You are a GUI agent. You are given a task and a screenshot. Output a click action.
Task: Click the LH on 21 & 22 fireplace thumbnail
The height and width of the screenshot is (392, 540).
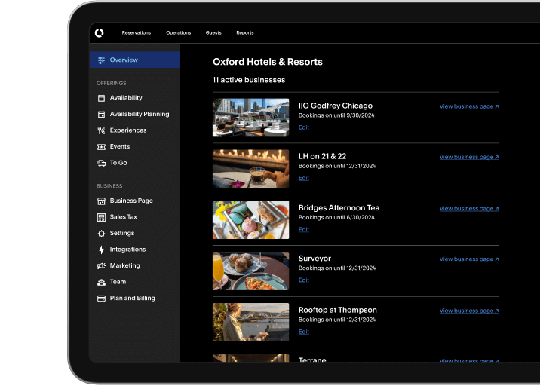pos(250,169)
